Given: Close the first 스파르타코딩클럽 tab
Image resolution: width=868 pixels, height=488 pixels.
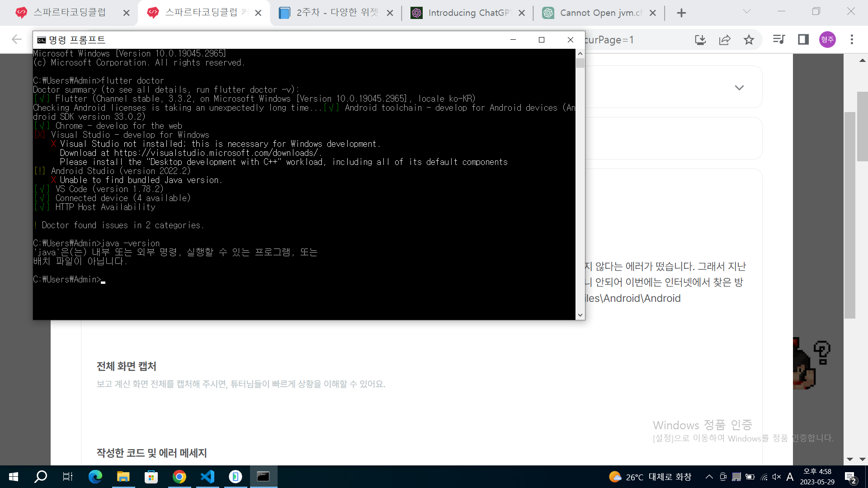Looking at the screenshot, I should click(x=127, y=13).
